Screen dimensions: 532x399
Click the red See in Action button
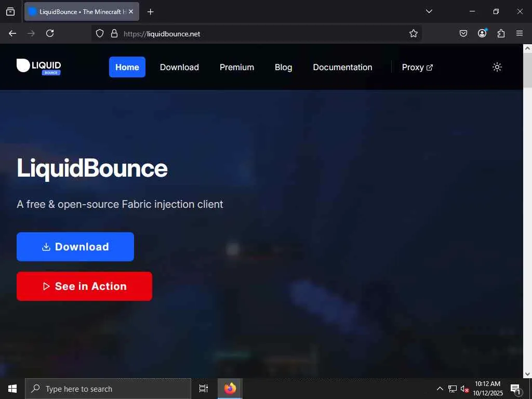[84, 286]
